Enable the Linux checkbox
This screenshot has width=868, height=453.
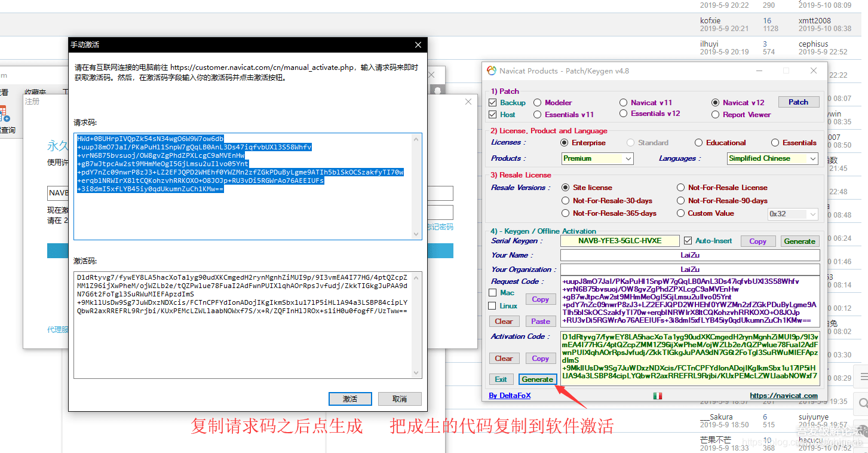(x=493, y=306)
